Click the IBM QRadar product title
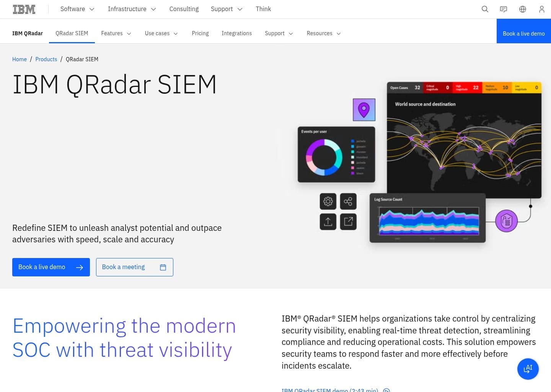551x392 pixels. 28,33
